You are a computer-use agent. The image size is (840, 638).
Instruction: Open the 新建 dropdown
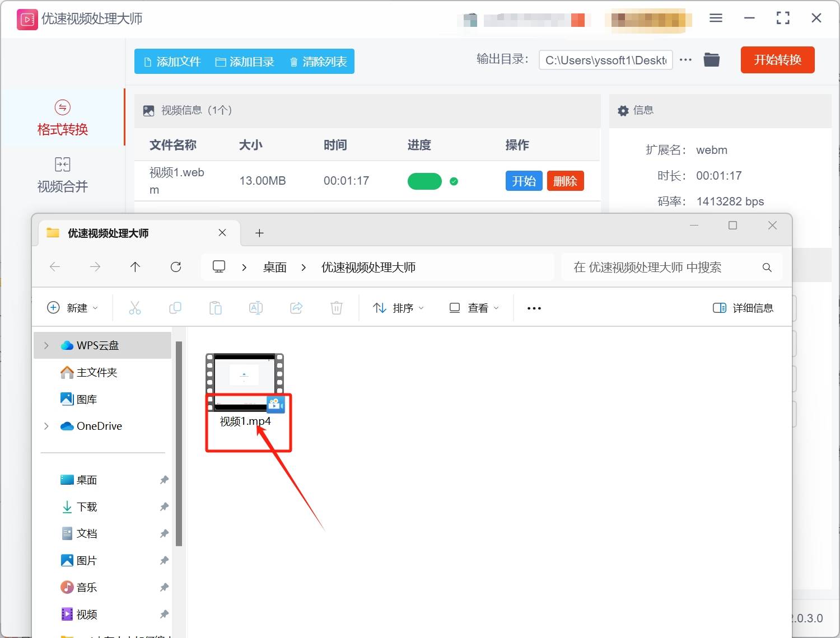[73, 308]
